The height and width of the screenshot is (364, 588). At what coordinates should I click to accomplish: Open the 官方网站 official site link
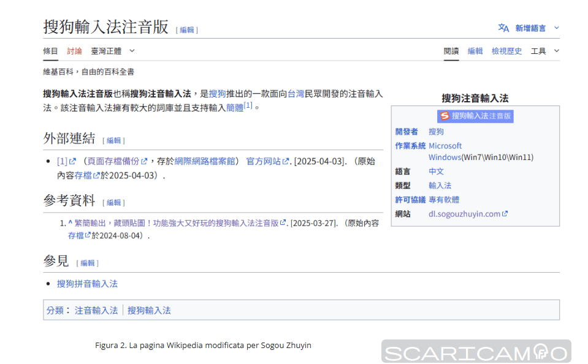(x=263, y=161)
